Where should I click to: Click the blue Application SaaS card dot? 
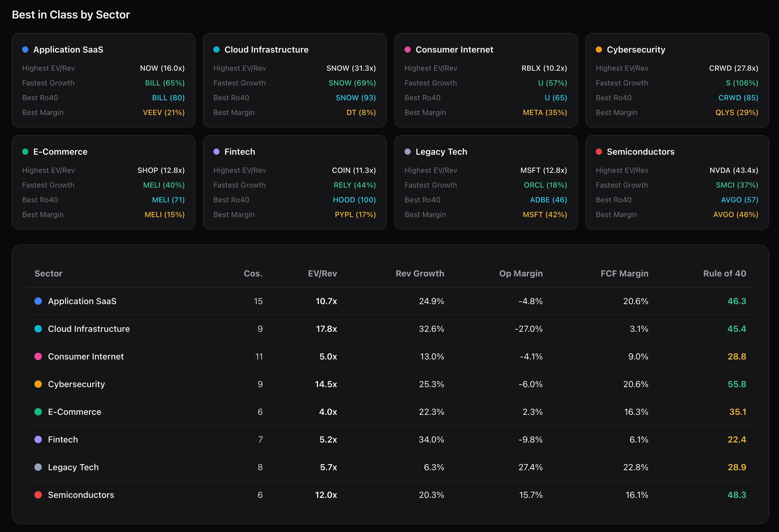25,50
